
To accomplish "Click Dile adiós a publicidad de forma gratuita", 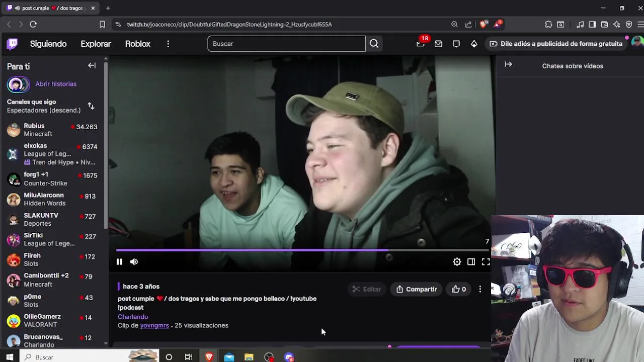I will (556, 44).
